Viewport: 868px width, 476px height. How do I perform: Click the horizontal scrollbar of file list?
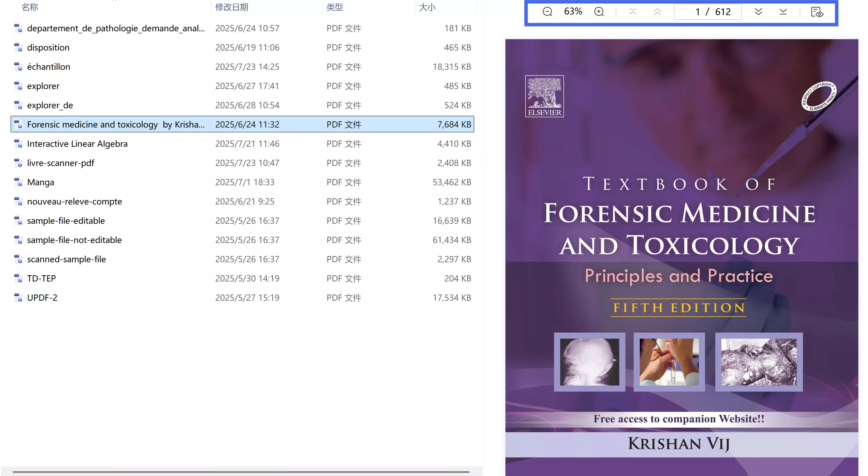(241, 472)
